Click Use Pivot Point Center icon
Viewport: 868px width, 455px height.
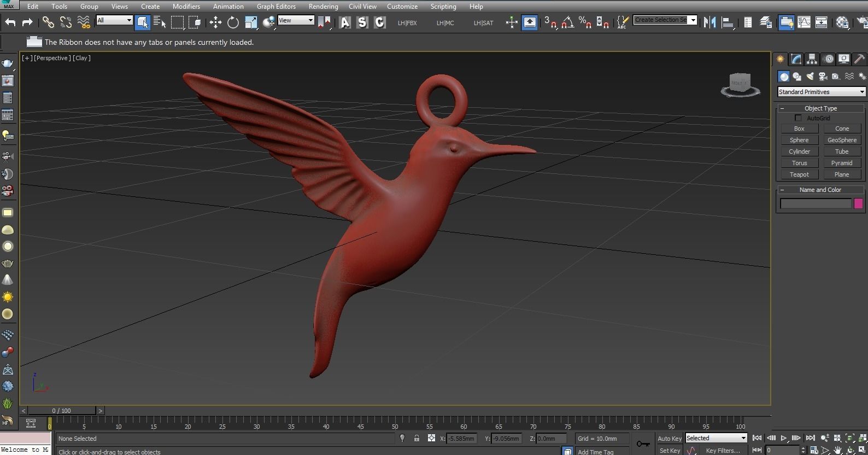tap(324, 22)
